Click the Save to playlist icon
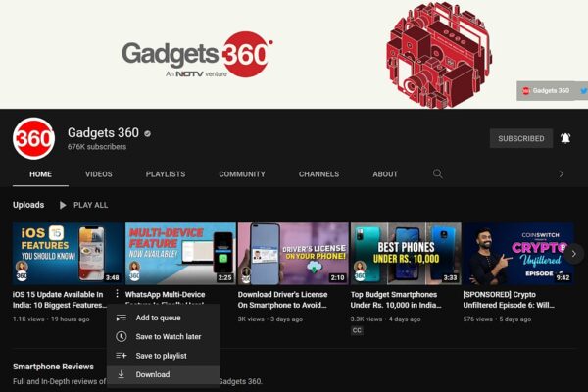The height and width of the screenshot is (392, 588). (x=122, y=355)
